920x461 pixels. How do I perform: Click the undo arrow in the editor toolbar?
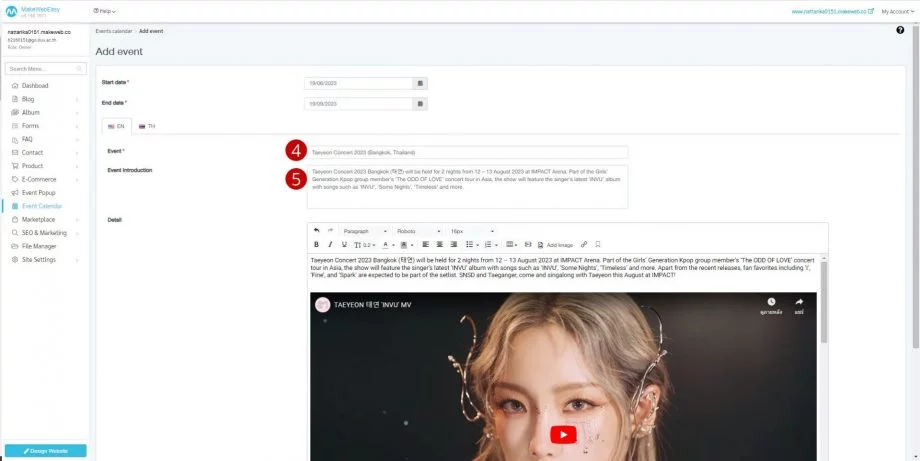pos(316,230)
